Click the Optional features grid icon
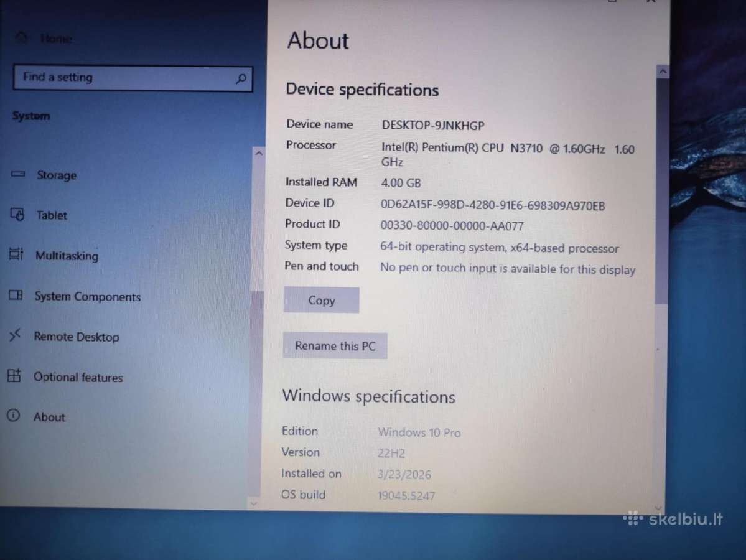Screen dimensions: 746x560 click(14, 376)
